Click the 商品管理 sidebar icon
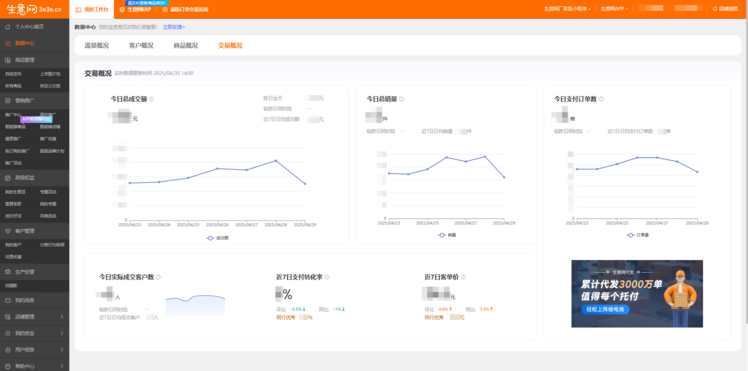 click(8, 60)
